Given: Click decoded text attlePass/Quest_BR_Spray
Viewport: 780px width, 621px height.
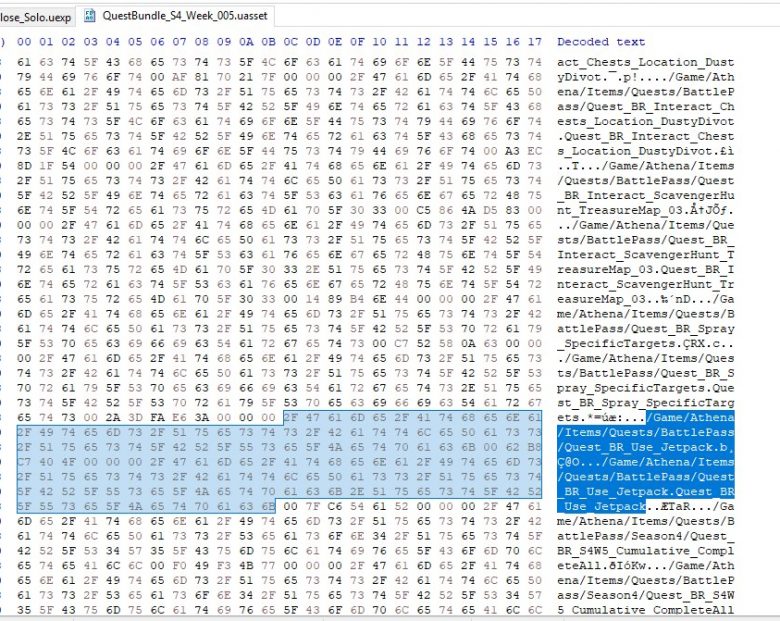Looking at the screenshot, I should pos(646,329).
